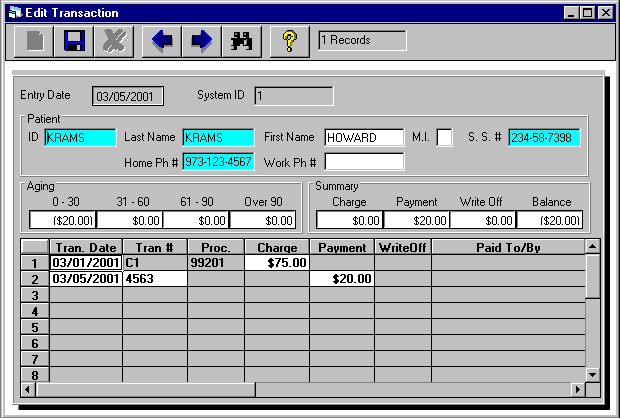620x418 pixels.
Task: Click the empty Work Ph # field
Action: (364, 162)
